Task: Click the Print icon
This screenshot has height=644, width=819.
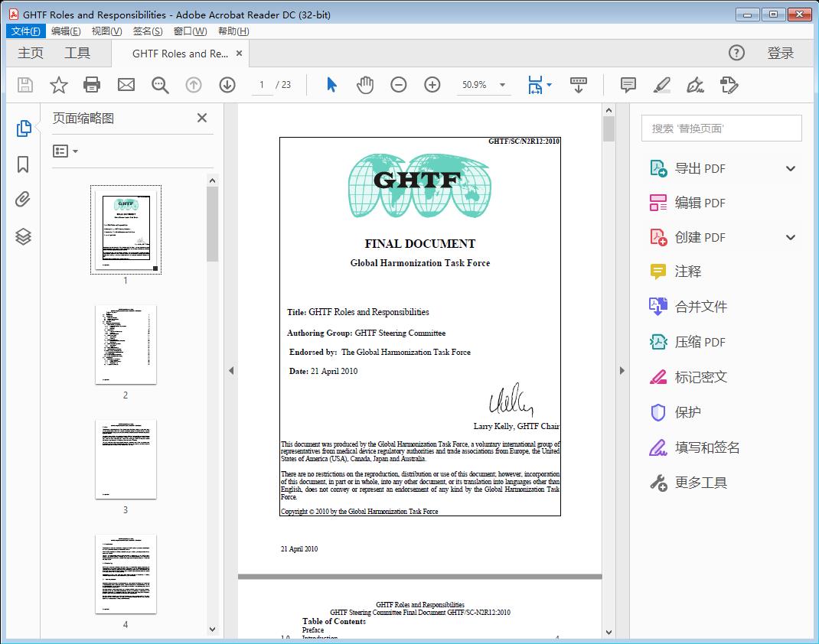Action: pos(92,85)
